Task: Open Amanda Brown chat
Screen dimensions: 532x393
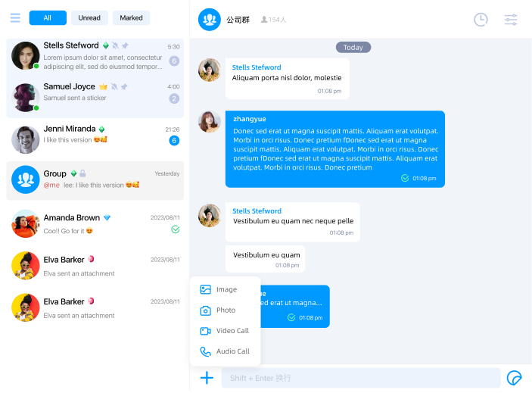Action: tap(95, 223)
